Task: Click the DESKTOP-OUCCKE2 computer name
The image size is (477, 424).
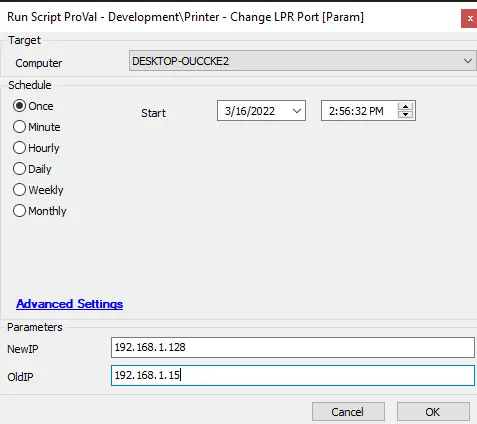Action: 180,61
